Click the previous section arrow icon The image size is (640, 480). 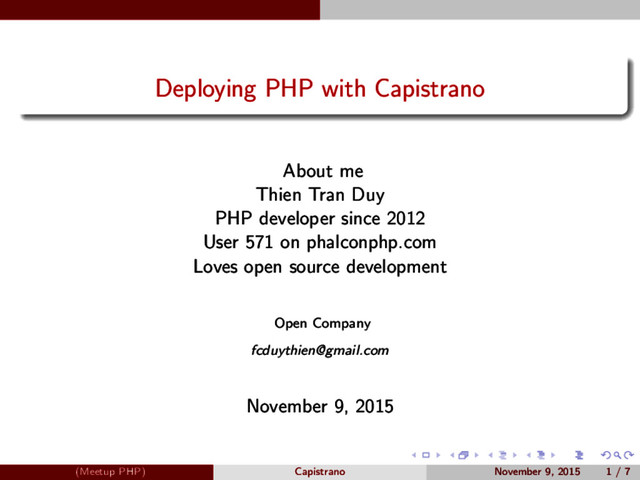pos(529,455)
